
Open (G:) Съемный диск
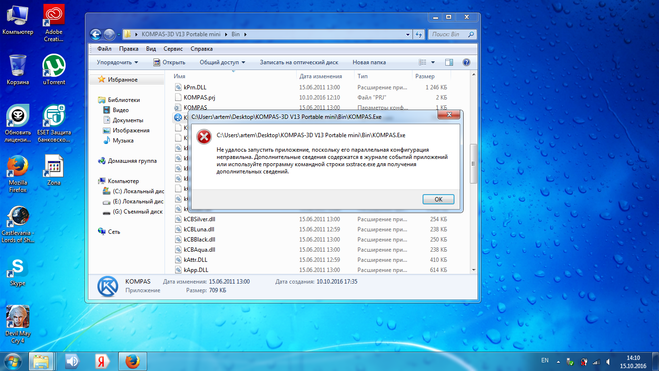[133, 211]
